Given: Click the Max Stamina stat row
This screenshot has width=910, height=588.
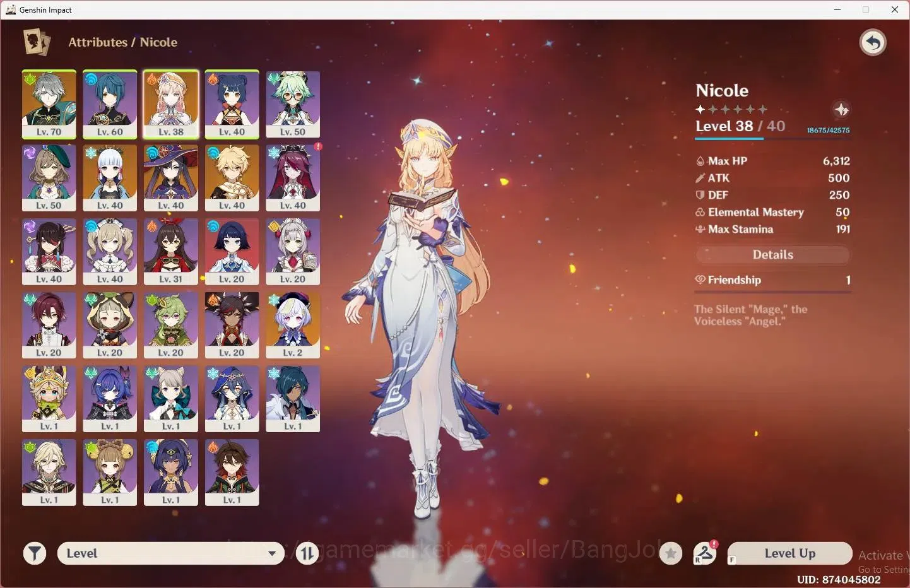Looking at the screenshot, I should [x=772, y=229].
